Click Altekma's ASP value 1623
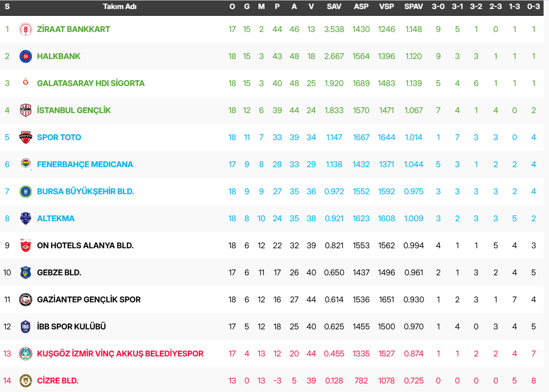The image size is (549, 392). tap(361, 219)
